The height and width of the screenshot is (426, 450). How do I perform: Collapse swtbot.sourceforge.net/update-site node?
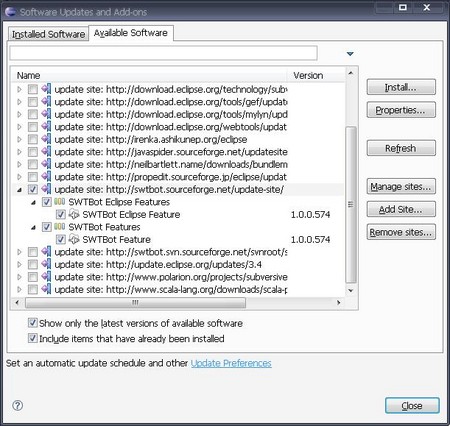tap(19, 190)
